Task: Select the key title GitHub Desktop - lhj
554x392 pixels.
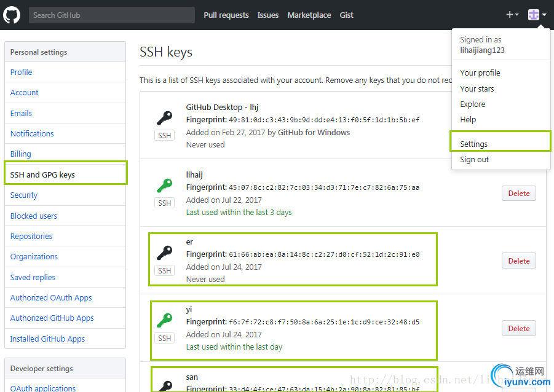Action: point(222,108)
